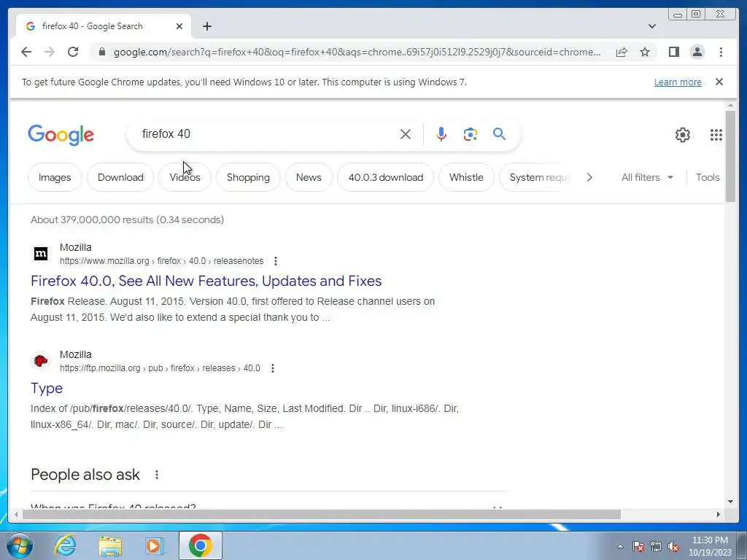Go to Google homepage via logo
The image size is (747, 560).
click(x=61, y=135)
